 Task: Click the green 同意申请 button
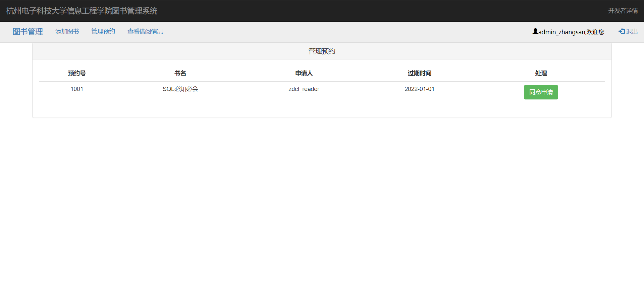(x=541, y=92)
